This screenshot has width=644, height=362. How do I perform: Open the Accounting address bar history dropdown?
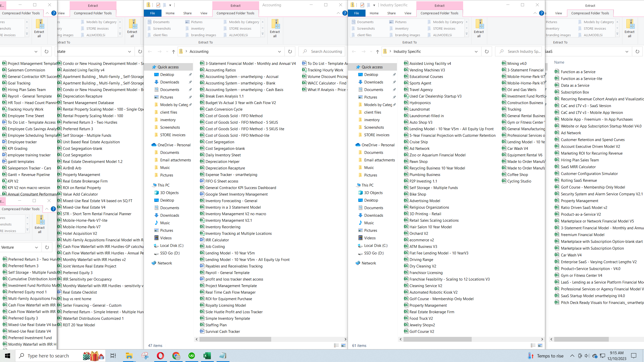279,52
